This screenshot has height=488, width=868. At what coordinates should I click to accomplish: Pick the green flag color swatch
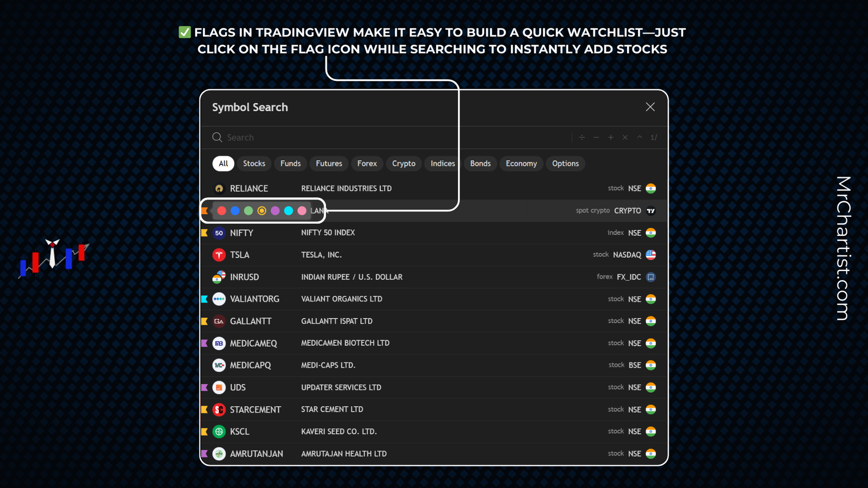tap(248, 211)
